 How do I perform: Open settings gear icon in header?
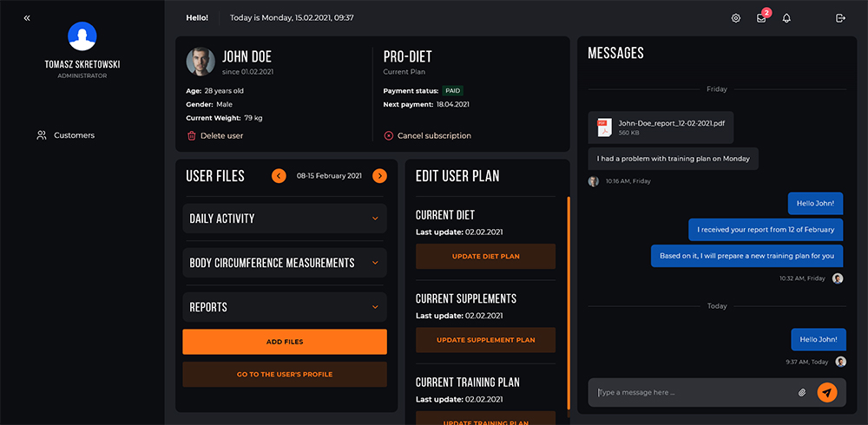point(736,18)
